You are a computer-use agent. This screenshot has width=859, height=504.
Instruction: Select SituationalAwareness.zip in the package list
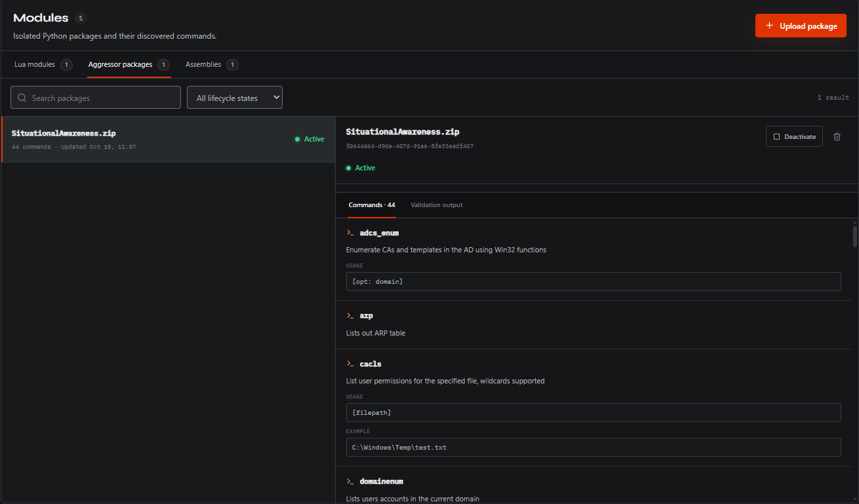coord(169,139)
